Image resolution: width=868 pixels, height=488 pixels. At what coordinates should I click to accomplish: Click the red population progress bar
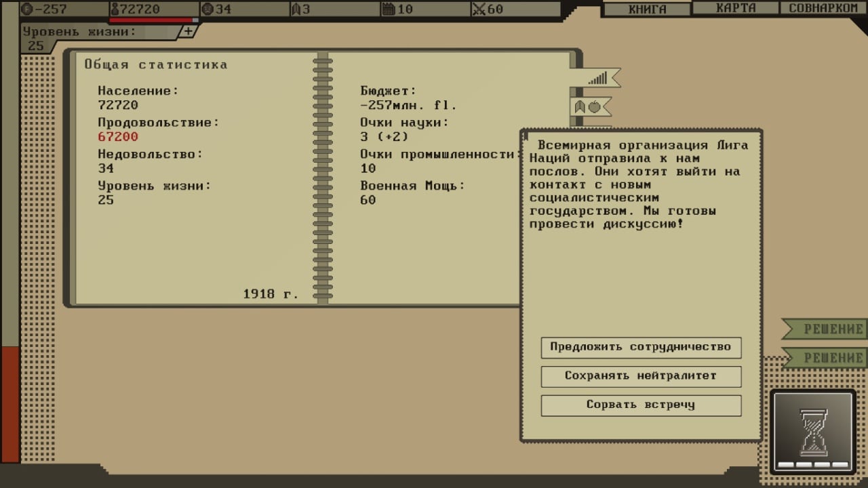[x=152, y=20]
